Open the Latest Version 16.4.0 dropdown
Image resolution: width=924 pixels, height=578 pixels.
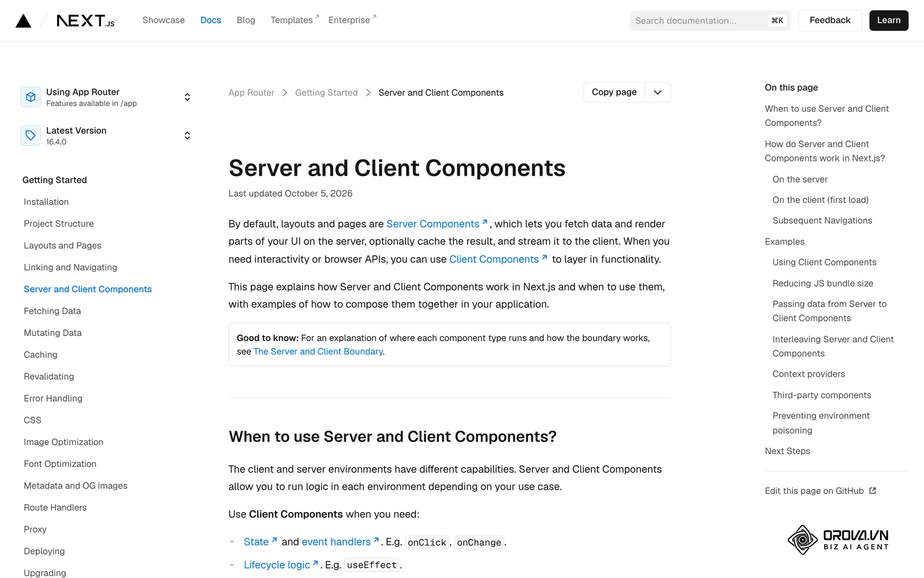pos(106,136)
